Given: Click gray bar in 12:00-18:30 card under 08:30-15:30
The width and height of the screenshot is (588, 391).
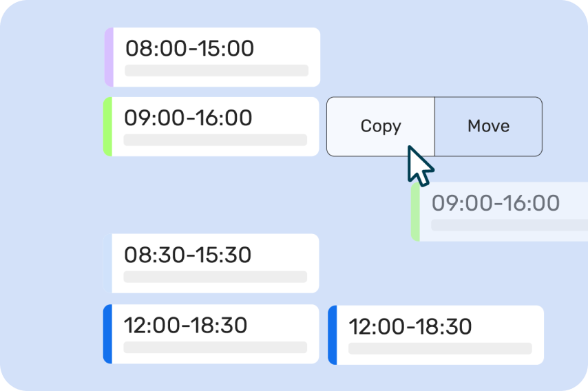Looking at the screenshot, I should click(216, 347).
